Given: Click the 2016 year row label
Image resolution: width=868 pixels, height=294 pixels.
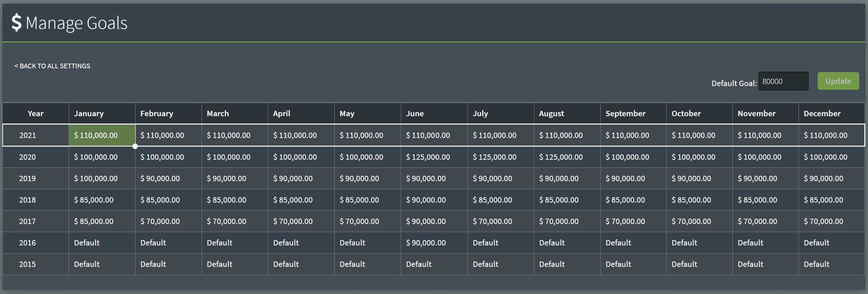Looking at the screenshot, I should click(x=27, y=243).
